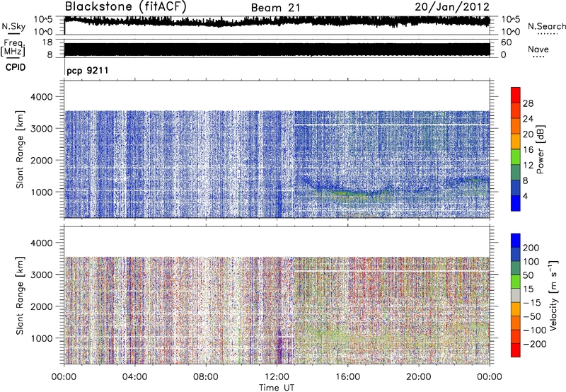The height and width of the screenshot is (392, 566).
Task: Click the '28' power colorbar tick value
Action: [x=528, y=103]
